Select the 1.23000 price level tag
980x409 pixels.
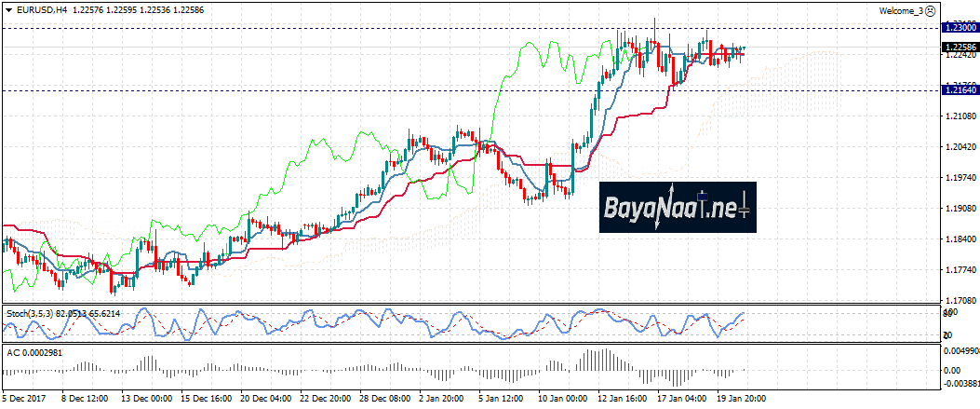960,28
